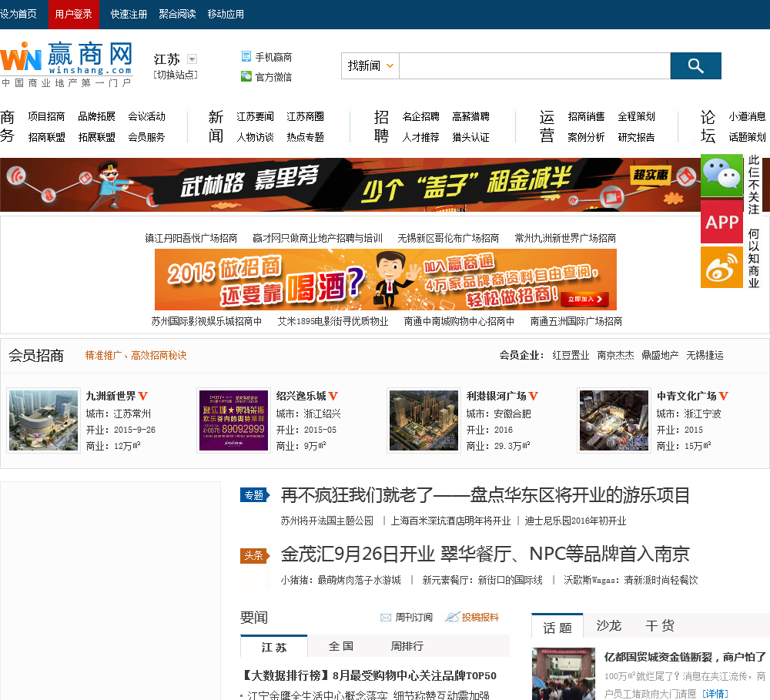This screenshot has width=770, height=700.
Task: Open 品牌拓展 navigation link
Action: pyautogui.click(x=97, y=116)
